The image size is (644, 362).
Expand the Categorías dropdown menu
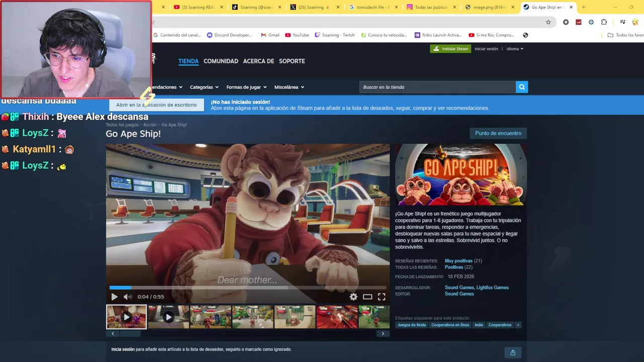coord(204,87)
